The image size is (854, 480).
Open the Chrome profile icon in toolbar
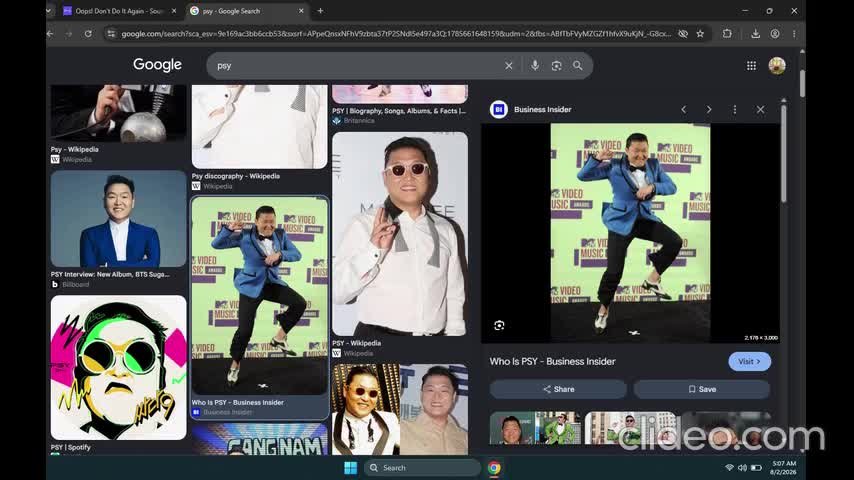pyautogui.click(x=774, y=34)
